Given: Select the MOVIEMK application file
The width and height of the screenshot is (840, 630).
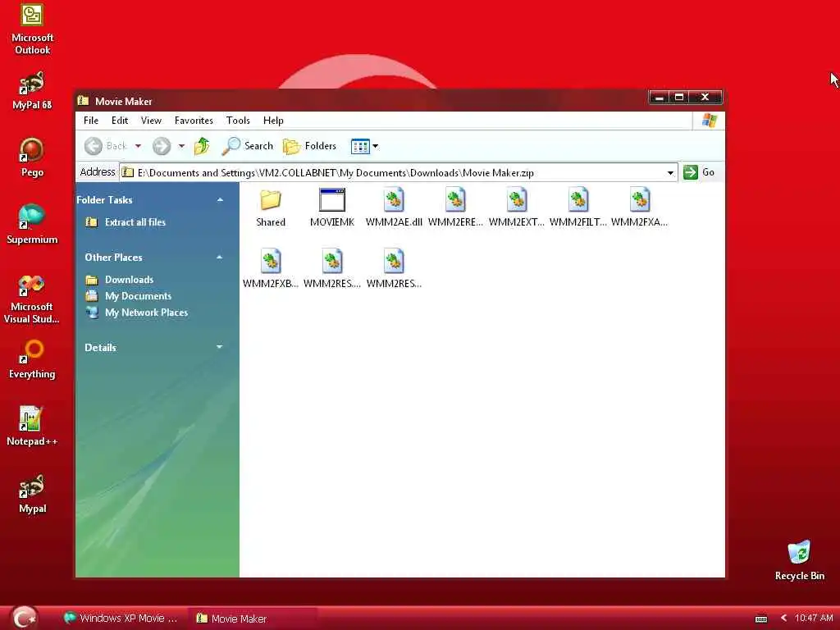Looking at the screenshot, I should pos(332,208).
